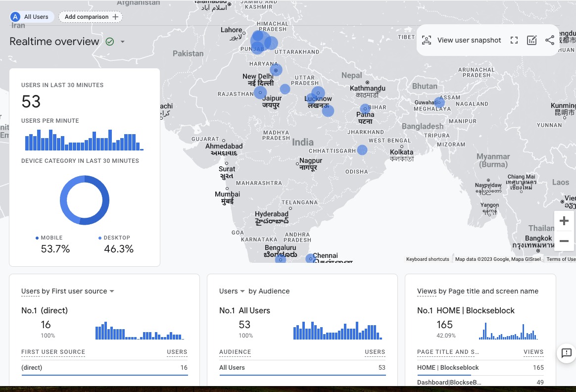The image size is (576, 392).
Task: Click the user bubble at Bengaluru
Action: (280, 259)
